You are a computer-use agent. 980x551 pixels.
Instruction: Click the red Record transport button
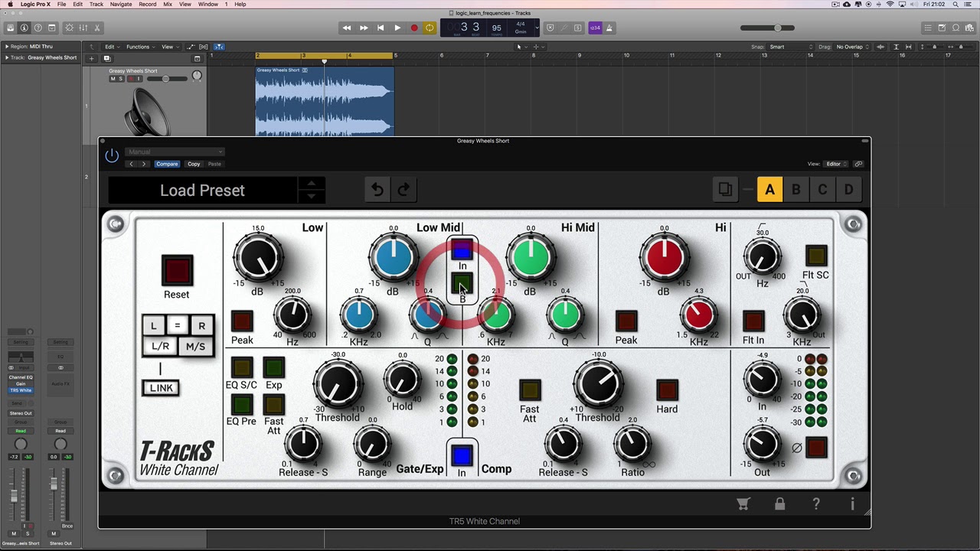[414, 28]
